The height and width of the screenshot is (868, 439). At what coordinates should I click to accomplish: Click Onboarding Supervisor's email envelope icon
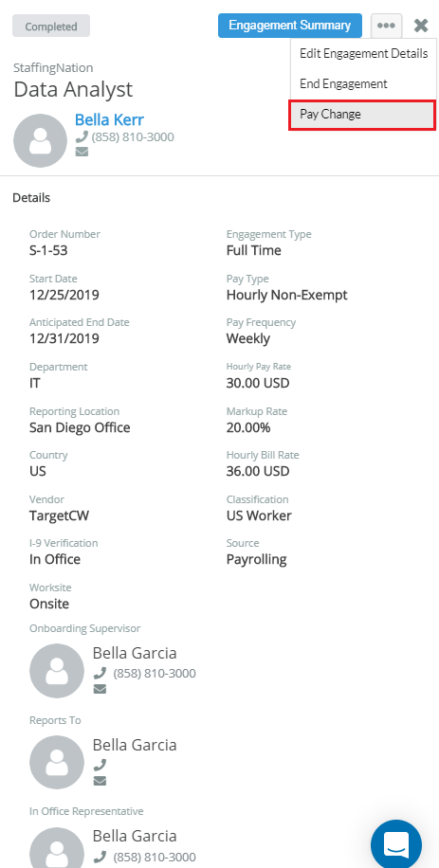point(100,689)
